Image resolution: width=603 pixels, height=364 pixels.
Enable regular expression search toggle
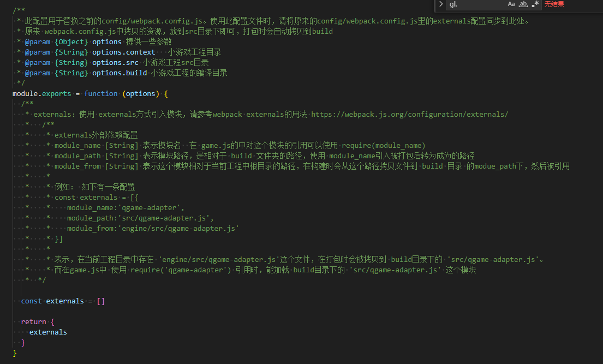pos(535,4)
